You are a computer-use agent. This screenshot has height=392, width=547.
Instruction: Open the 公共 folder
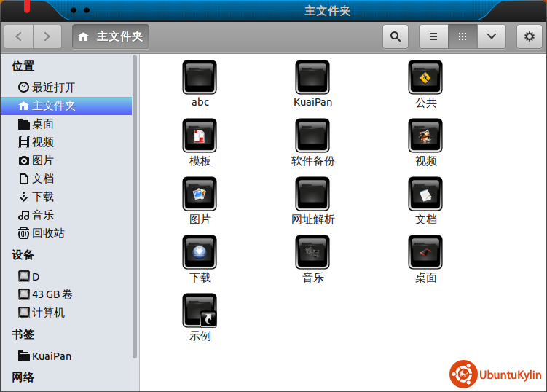(425, 78)
